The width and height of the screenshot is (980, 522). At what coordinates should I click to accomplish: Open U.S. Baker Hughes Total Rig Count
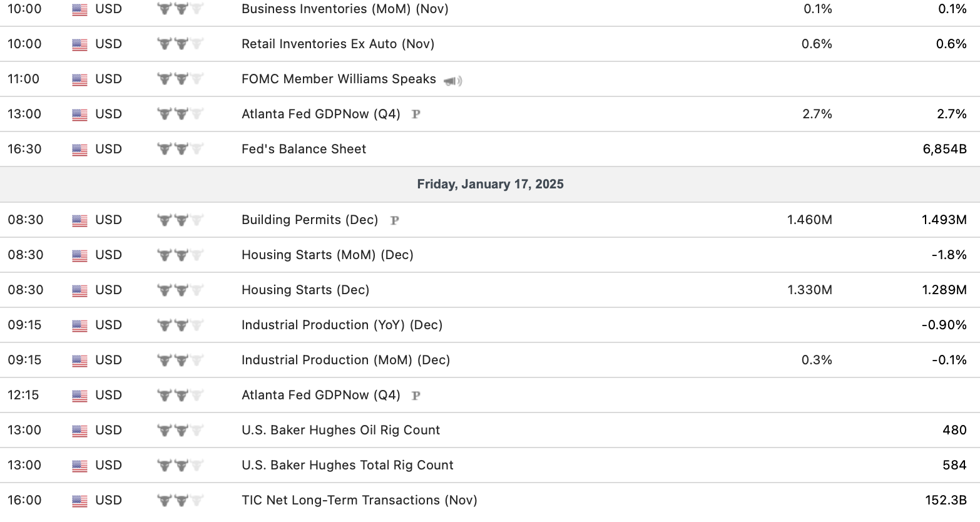[347, 466]
